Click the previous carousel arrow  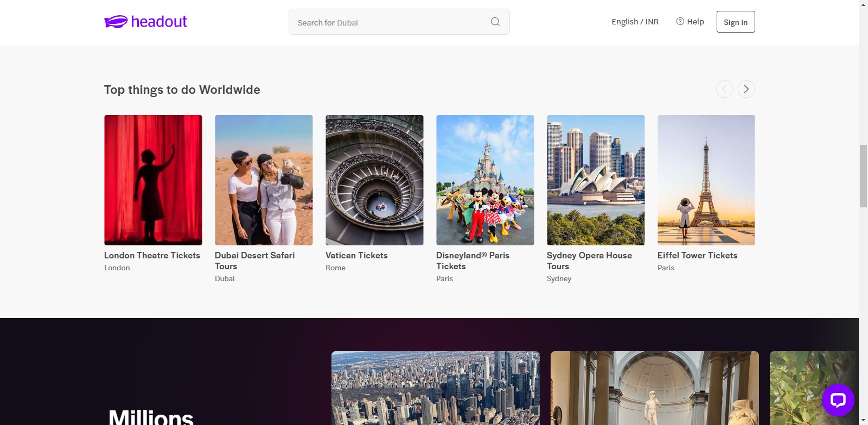coord(724,89)
